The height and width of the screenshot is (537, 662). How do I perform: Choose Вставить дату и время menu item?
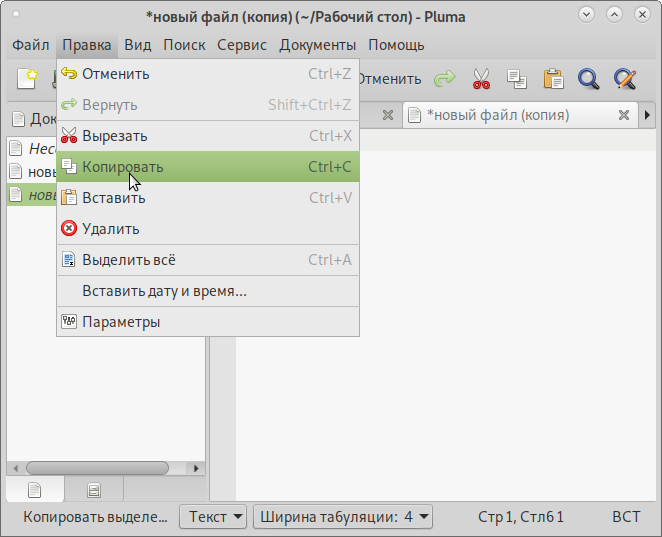164,291
